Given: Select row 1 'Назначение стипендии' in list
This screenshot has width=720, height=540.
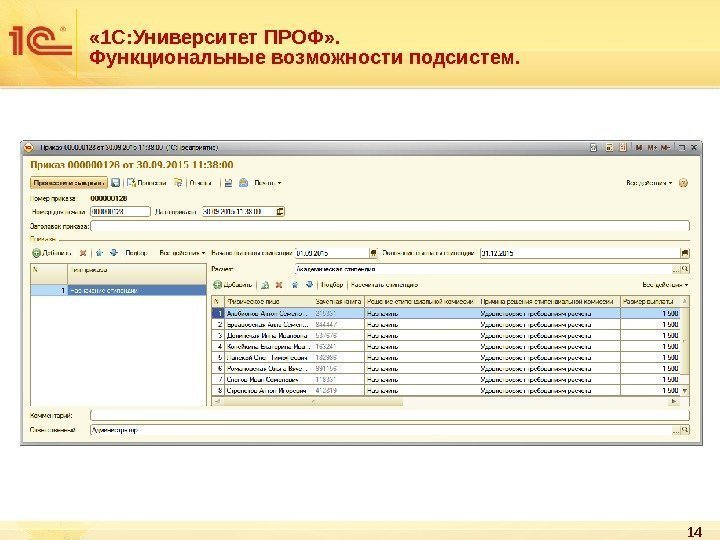Looking at the screenshot, I should tap(118, 290).
